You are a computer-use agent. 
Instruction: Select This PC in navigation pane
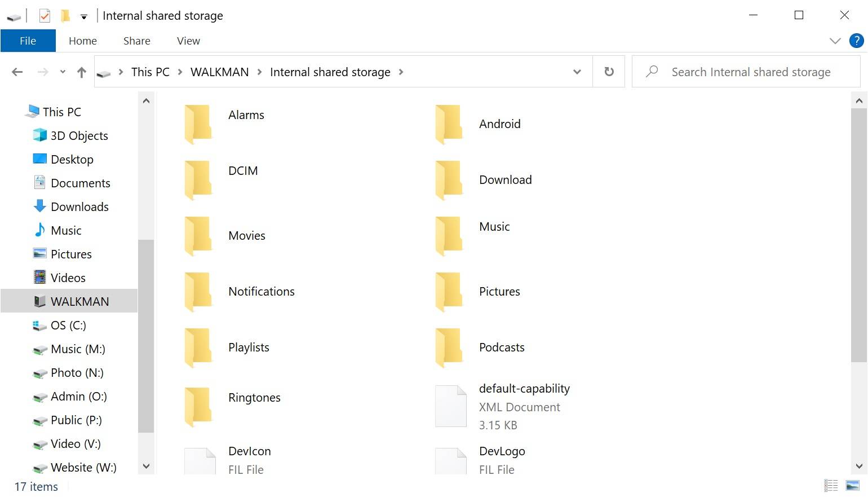[x=62, y=112]
